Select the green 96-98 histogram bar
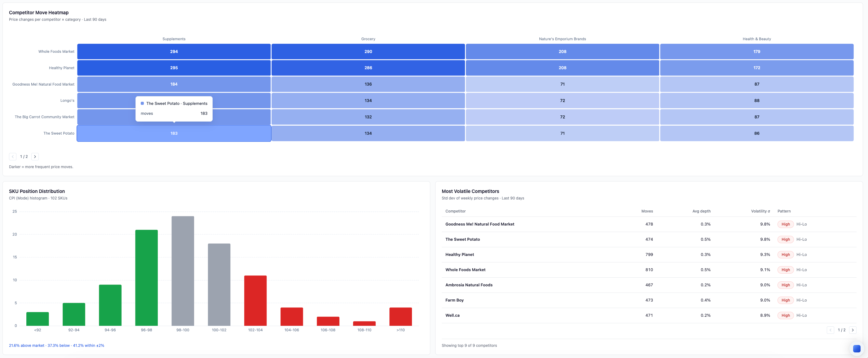 147,278
